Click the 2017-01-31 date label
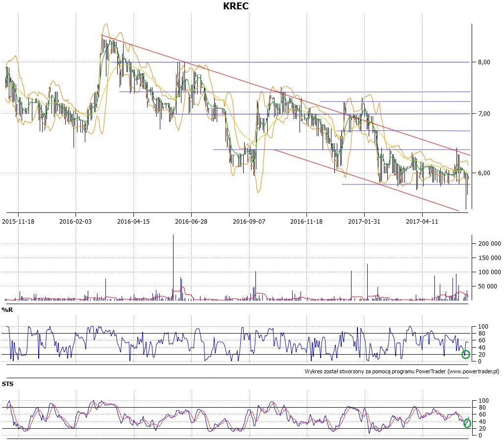504x440 pixels. click(x=364, y=221)
